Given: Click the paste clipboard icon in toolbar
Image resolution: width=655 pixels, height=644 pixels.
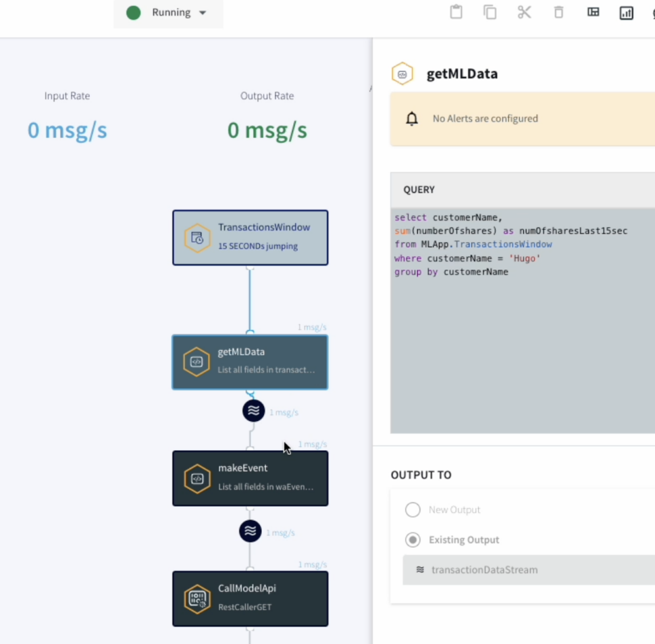Looking at the screenshot, I should pyautogui.click(x=456, y=12).
